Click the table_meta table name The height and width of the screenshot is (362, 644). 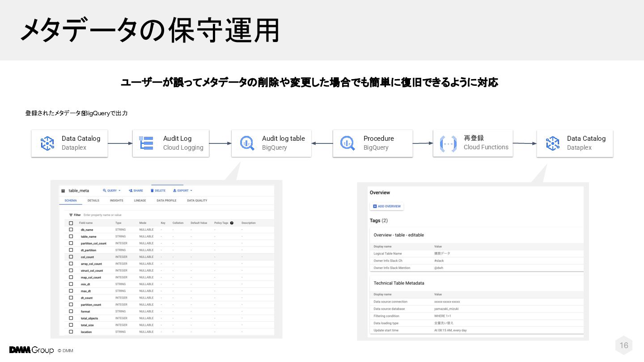(x=79, y=191)
